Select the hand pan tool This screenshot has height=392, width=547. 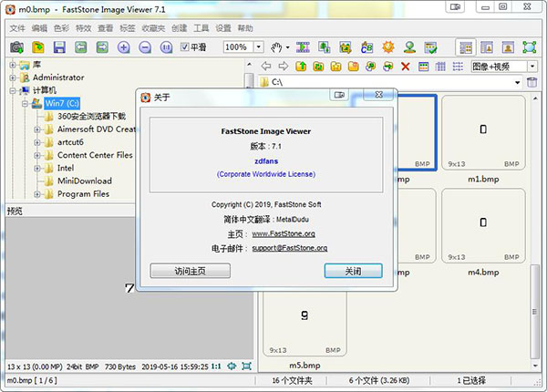click(x=276, y=47)
